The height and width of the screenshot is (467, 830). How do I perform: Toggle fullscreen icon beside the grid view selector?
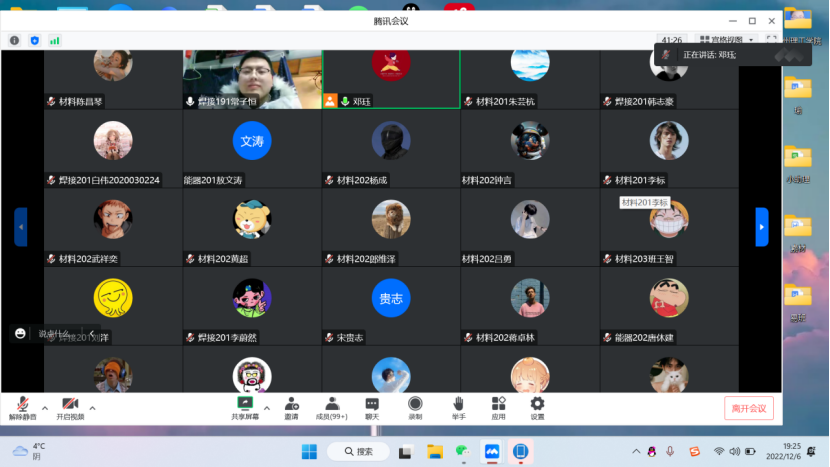click(x=771, y=40)
